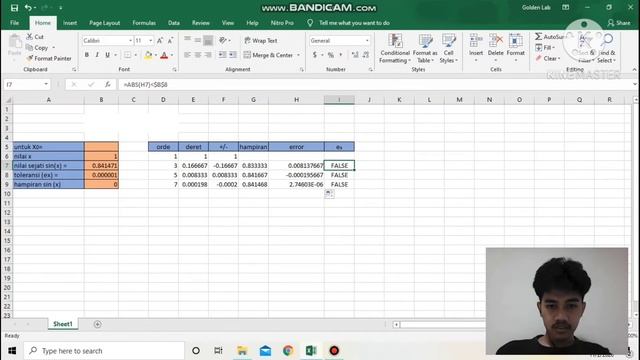Click Merge & Center button
The image size is (640, 360).
(269, 55)
